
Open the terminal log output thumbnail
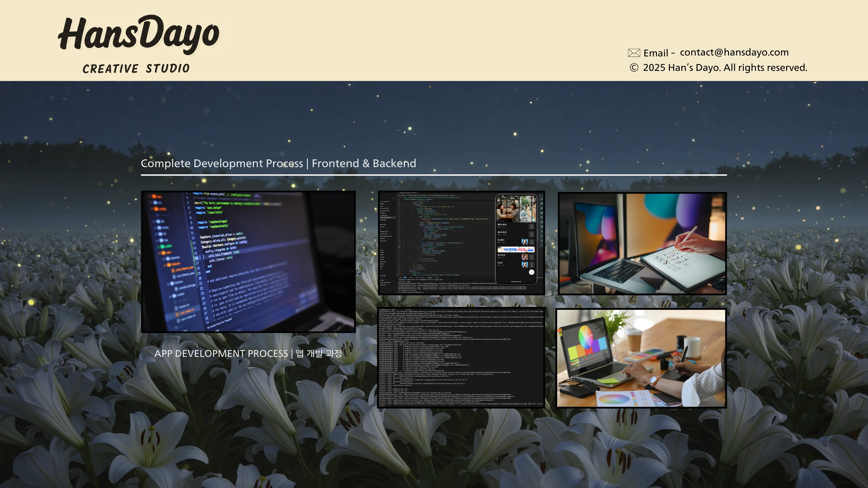(x=461, y=358)
